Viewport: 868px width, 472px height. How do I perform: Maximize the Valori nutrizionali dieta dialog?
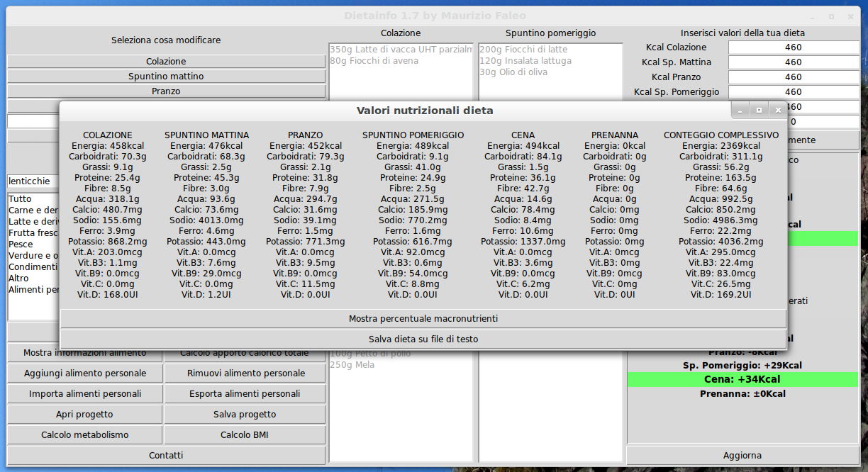point(759,111)
